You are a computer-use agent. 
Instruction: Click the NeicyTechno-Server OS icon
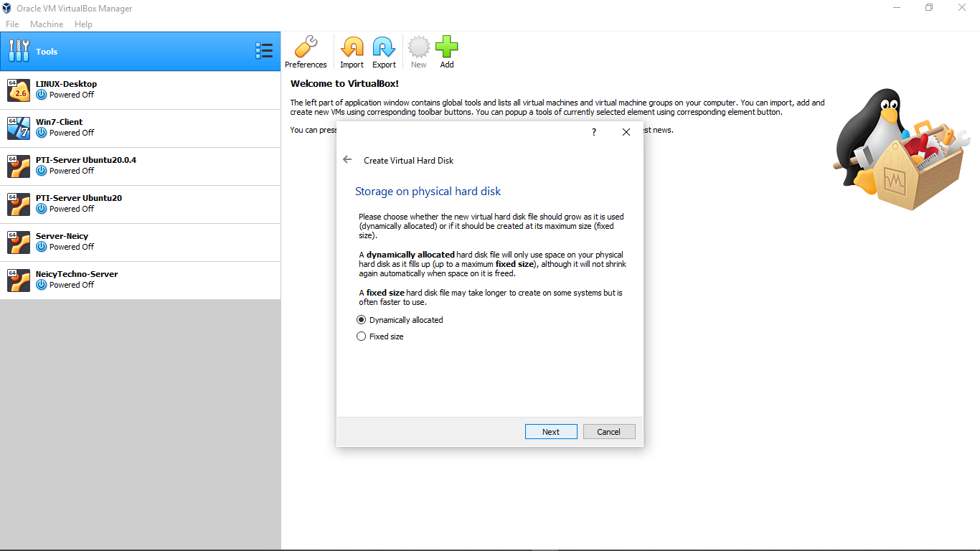tap(19, 280)
